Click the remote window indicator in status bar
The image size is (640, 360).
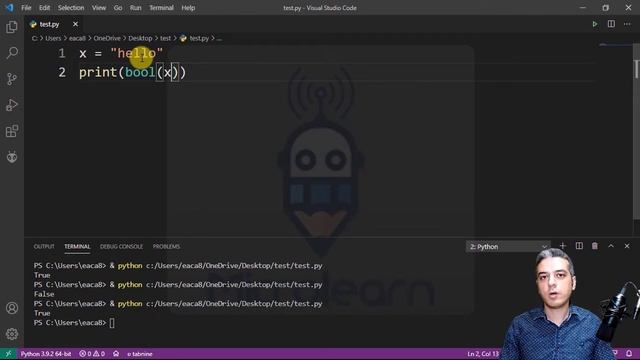click(8, 353)
